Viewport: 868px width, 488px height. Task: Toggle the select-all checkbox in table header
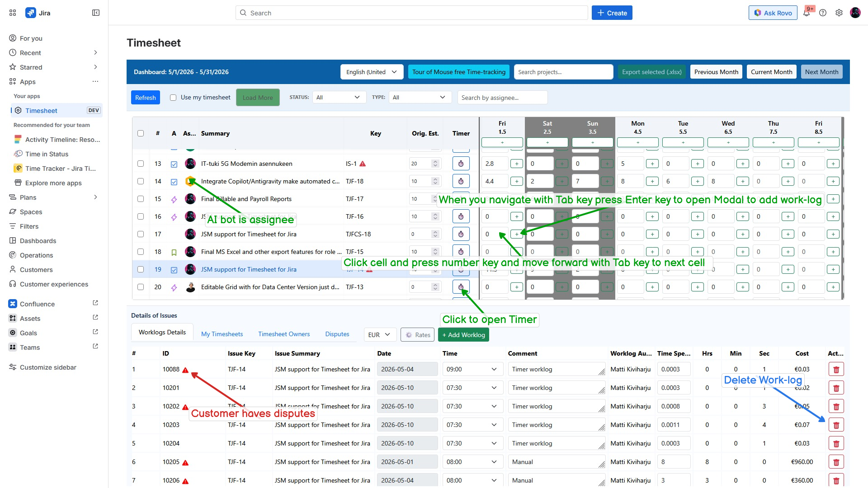pos(141,133)
